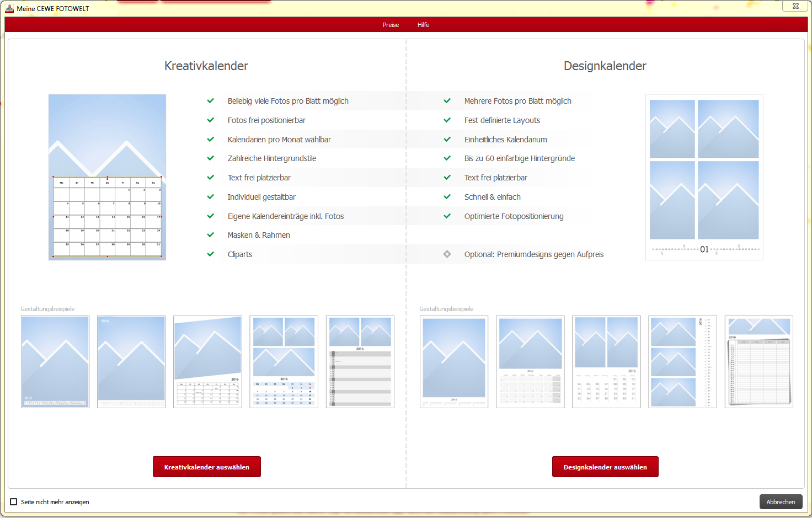This screenshot has height=518, width=812.
Task: Select the large Kreativkalender preview image
Action: [x=107, y=177]
